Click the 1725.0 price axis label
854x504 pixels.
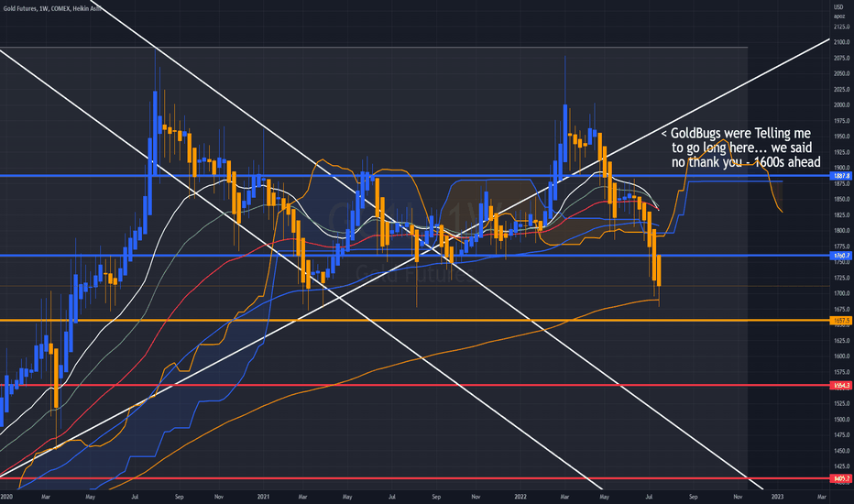click(841, 278)
